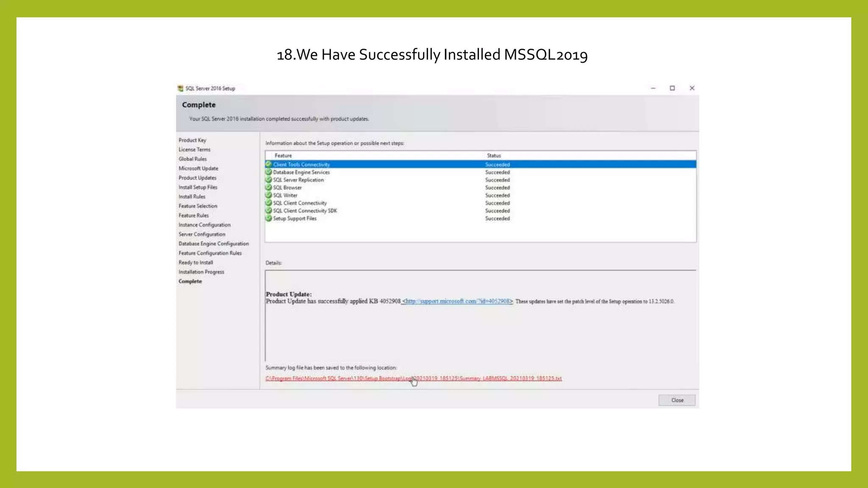Click green check icon beside Client Tools Connectivity
The height and width of the screenshot is (488, 868).
[x=268, y=164]
